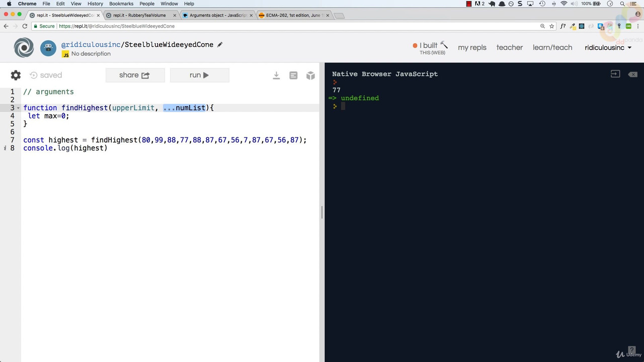The image size is (644, 362).
Task: Click the '// arguments' comment line
Action: [x=48, y=92]
